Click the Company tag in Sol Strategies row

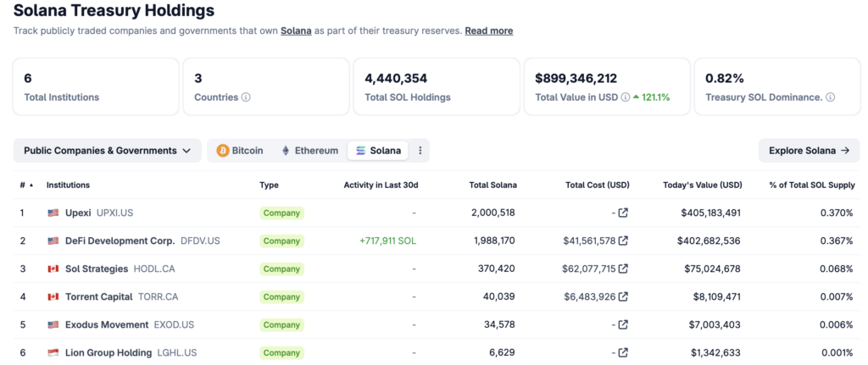281,268
